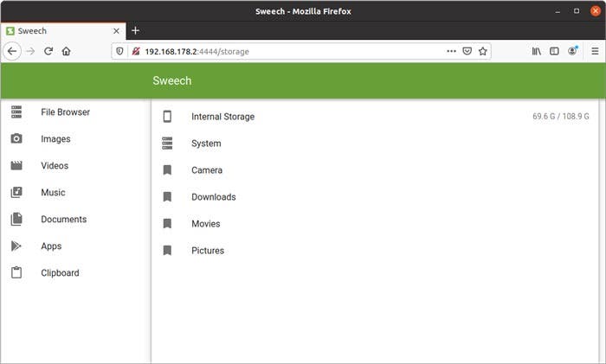
Task: Open the Documents file icon
Action: click(16, 219)
